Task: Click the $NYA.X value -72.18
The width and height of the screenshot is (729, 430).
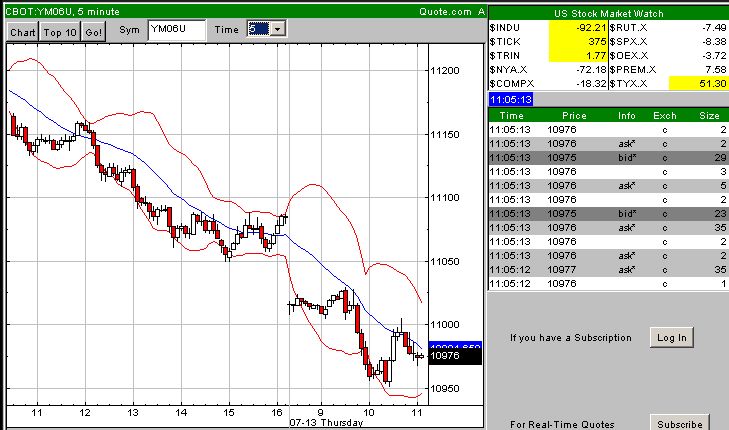Action: point(591,70)
